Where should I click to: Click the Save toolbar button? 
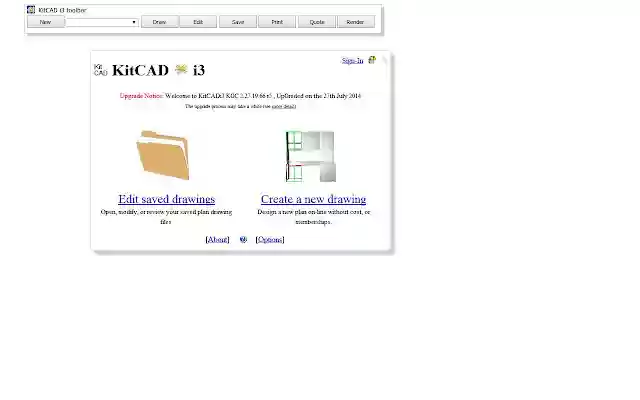[x=238, y=22]
